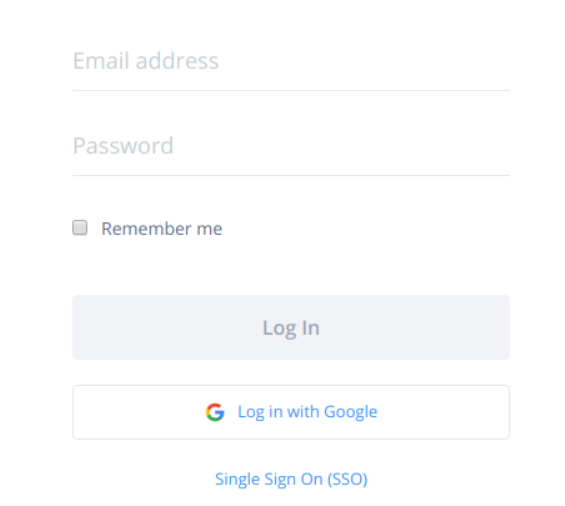Viewport: 565px width, 506px height.
Task: Open the Single Sign On (SSO) link
Action: 291,479
